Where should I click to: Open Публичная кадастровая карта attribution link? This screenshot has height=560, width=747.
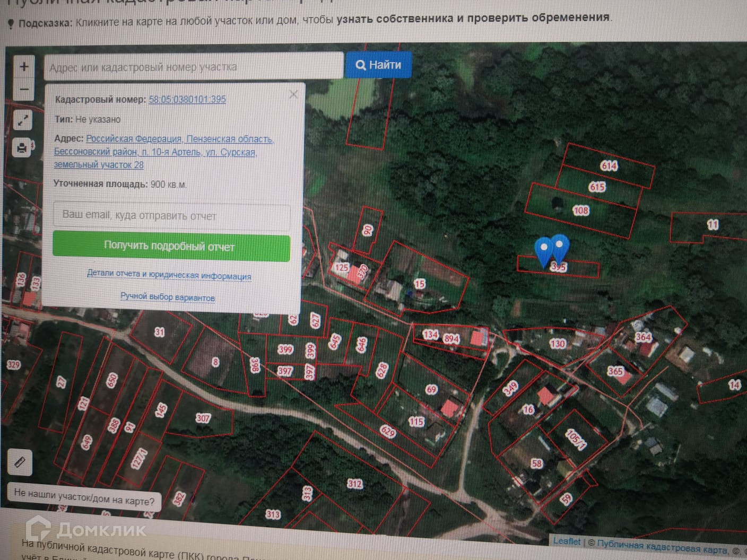(662, 547)
